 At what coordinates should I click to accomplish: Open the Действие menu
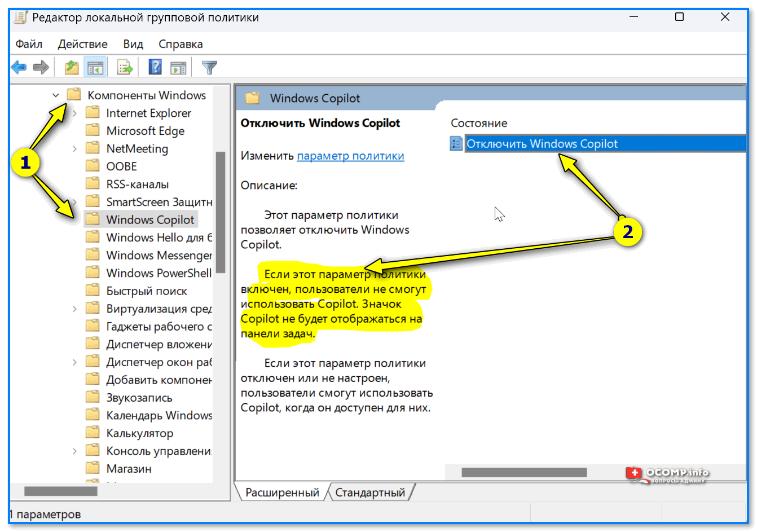tap(82, 44)
